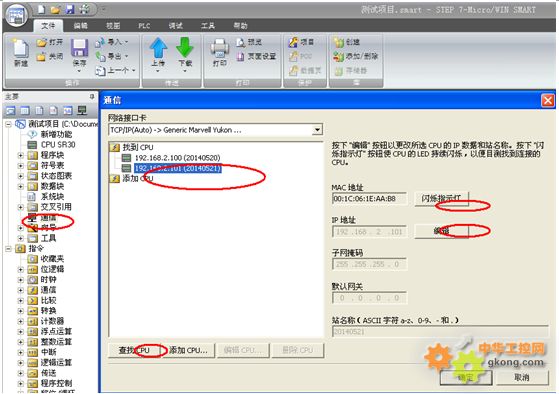
Task: Click the MAC 地址 field
Action: [x=369, y=199]
